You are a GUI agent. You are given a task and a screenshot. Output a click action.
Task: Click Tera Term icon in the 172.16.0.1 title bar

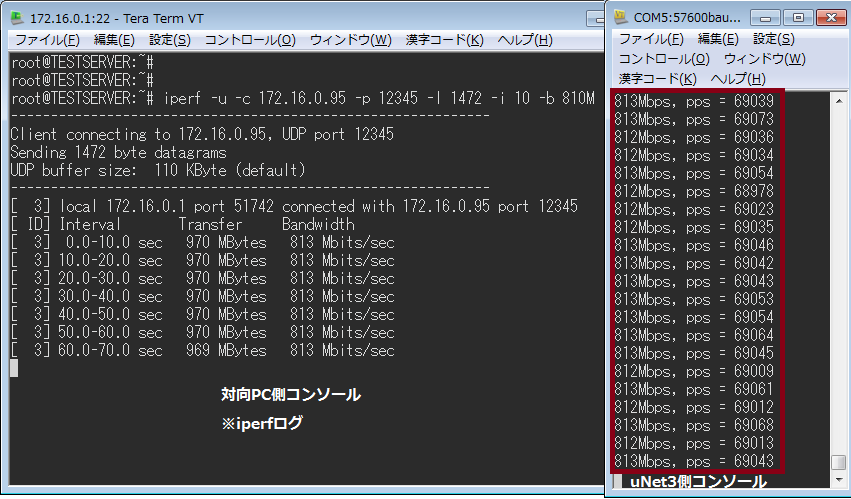pos(16,18)
